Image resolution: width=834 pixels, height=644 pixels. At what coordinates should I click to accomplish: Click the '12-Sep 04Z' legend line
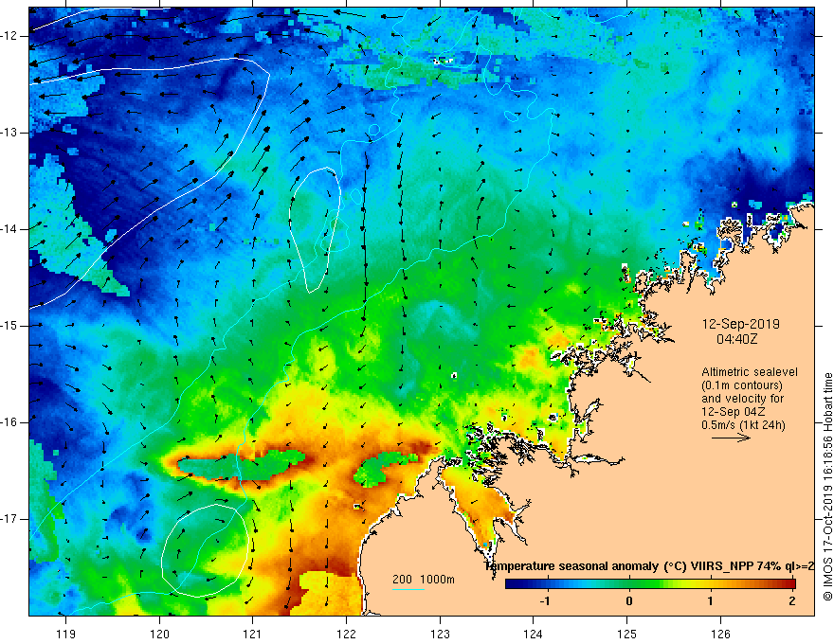tap(732, 412)
